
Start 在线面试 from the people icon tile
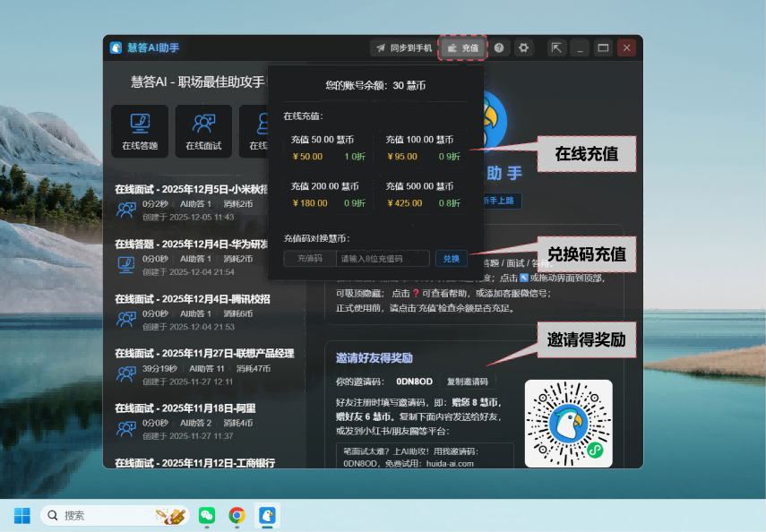(x=203, y=131)
